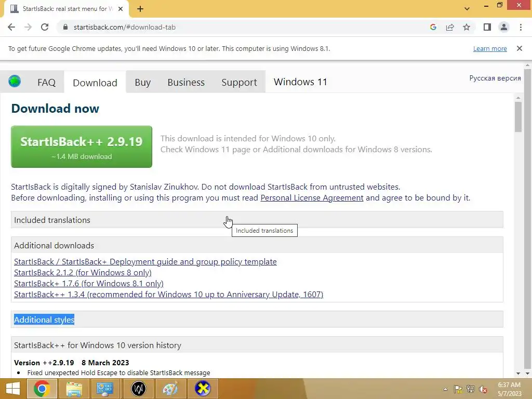Click the inner page scrollbar thumb
This screenshot has height=399, width=532.
pyautogui.click(x=518, y=117)
